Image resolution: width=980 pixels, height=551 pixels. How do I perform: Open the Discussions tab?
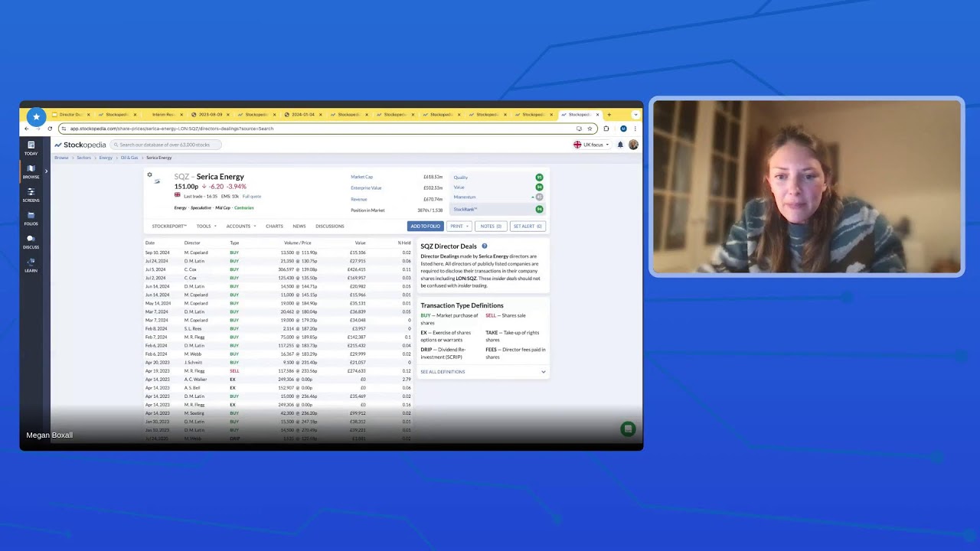330,227
